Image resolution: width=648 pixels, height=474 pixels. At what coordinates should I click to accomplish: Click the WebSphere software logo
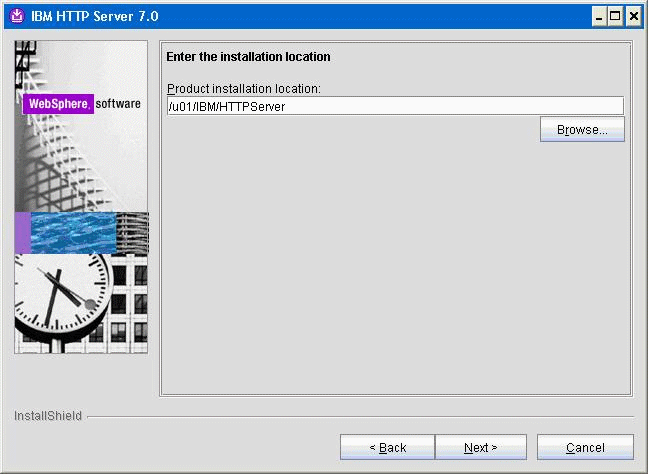coord(82,104)
